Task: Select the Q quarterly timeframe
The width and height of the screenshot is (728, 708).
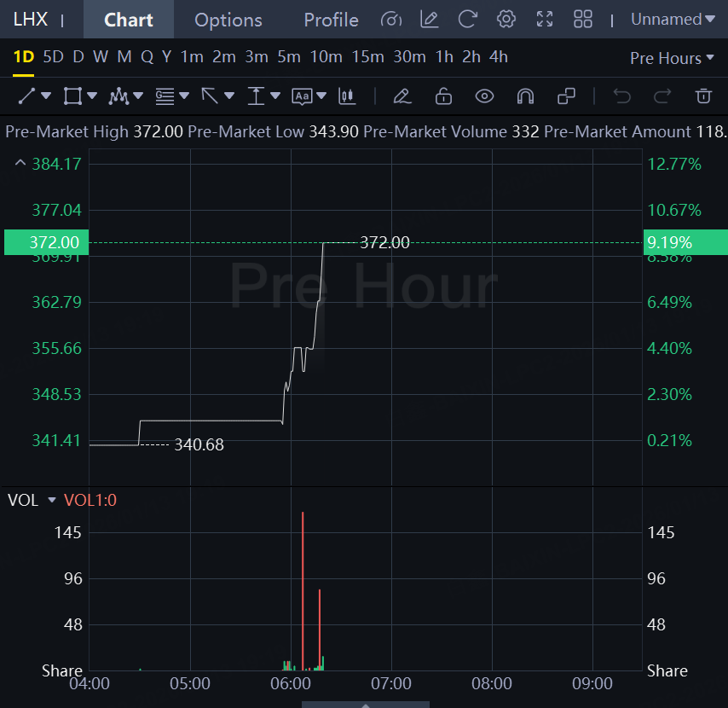Action: [x=147, y=57]
